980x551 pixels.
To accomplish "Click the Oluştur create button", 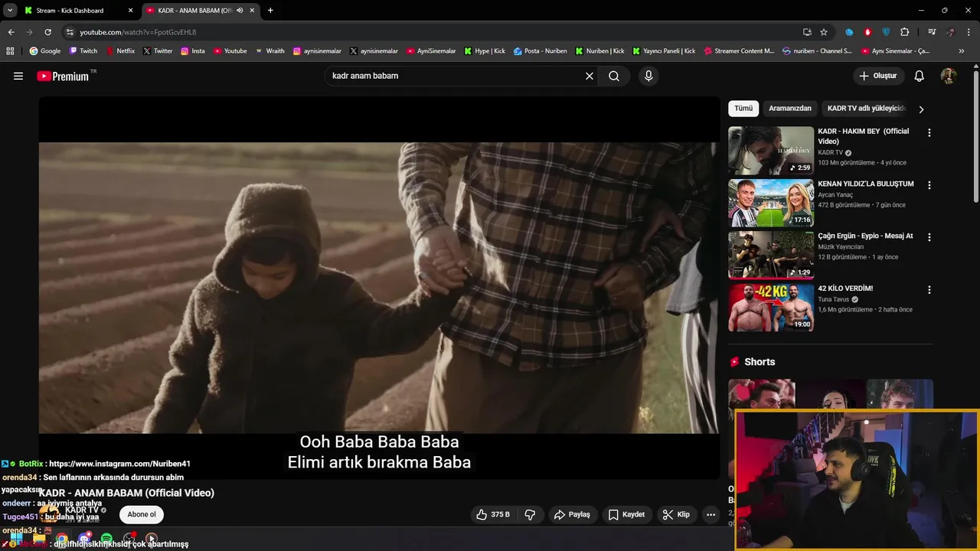I will click(878, 76).
